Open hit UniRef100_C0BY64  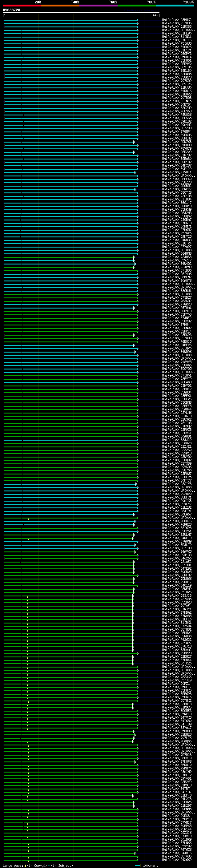[x=177, y=104]
